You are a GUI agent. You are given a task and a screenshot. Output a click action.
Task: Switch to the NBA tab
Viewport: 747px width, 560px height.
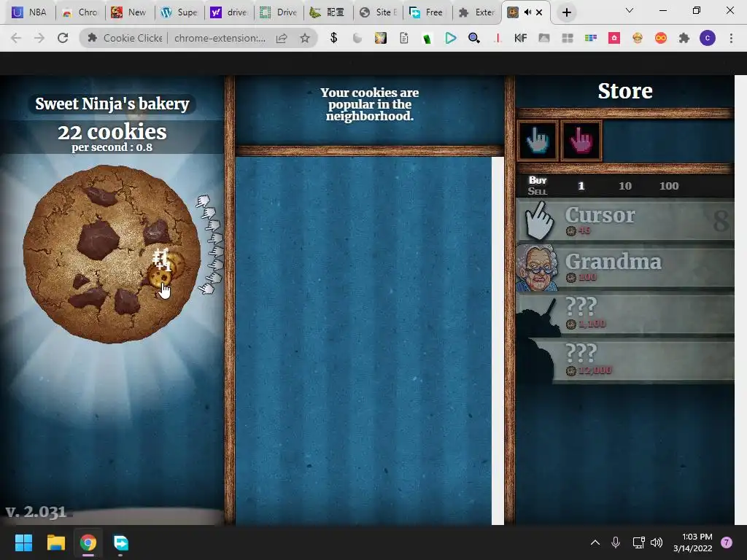(x=31, y=12)
